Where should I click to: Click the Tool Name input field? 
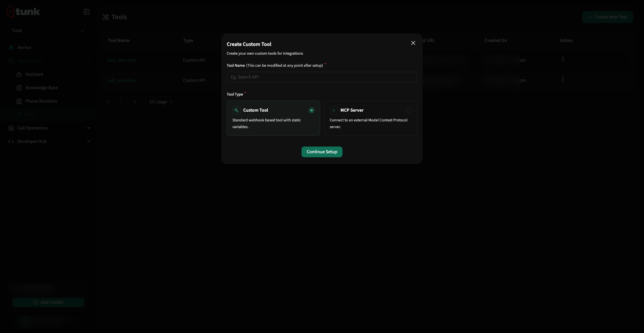(x=322, y=77)
